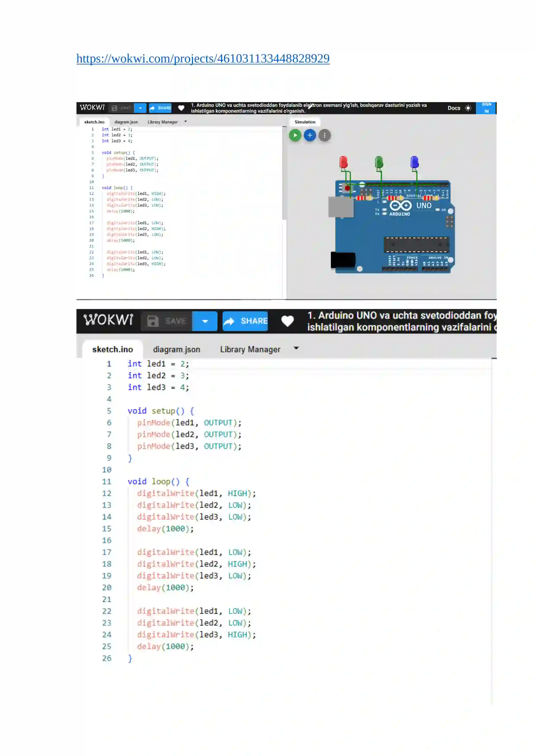Click 'void loop() {' in enlarged code

[158, 481]
